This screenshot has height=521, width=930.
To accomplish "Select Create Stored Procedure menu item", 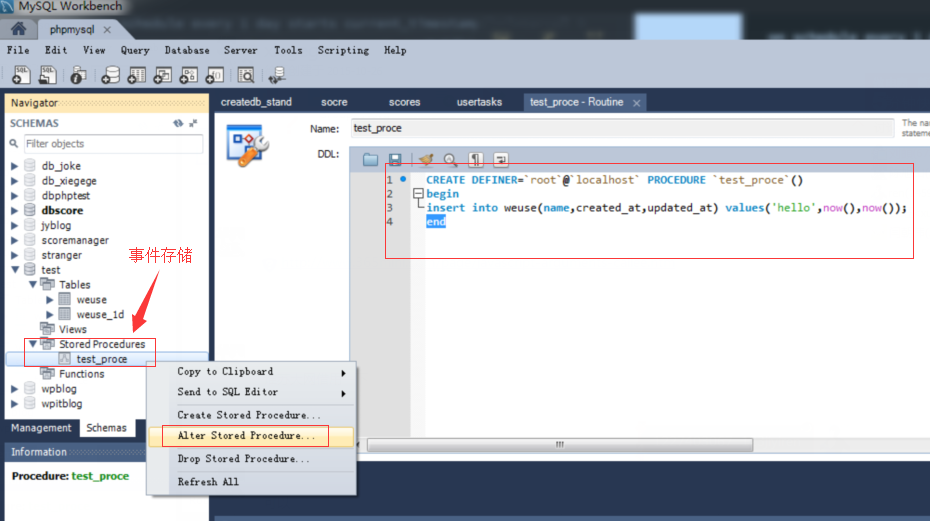I will tap(251, 415).
